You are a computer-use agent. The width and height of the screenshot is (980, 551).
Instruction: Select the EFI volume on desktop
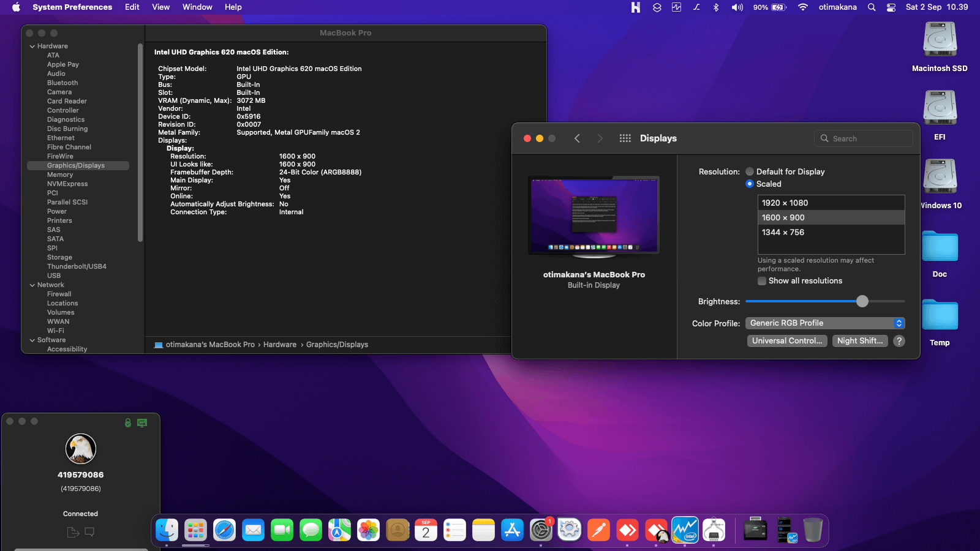pos(940,116)
